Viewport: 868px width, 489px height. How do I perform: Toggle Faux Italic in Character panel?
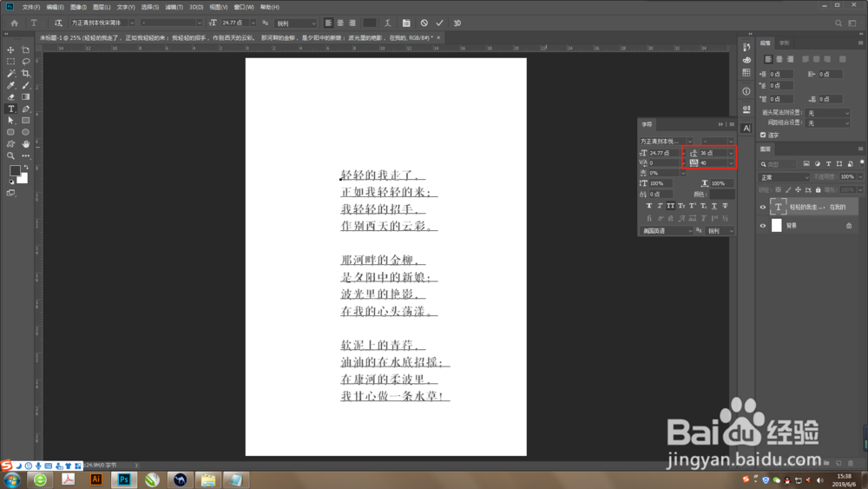coord(660,206)
